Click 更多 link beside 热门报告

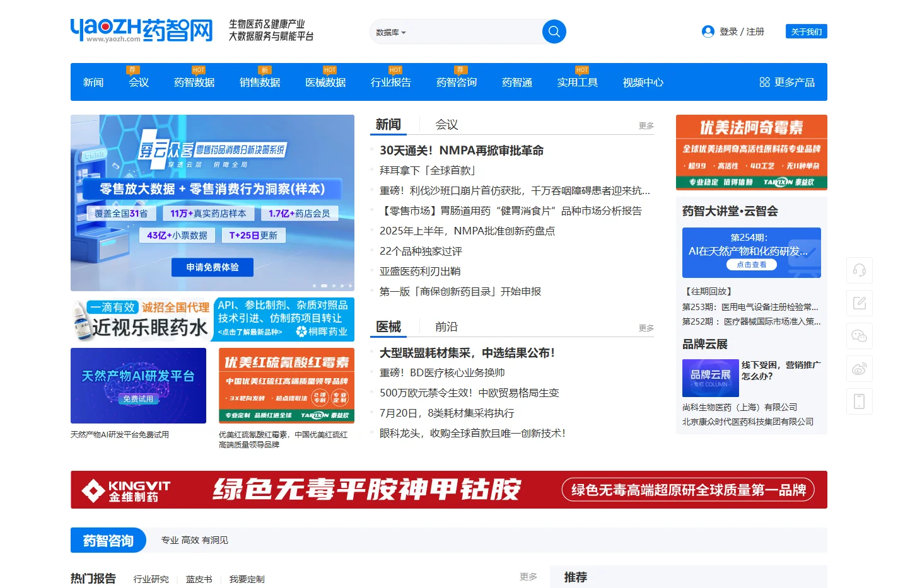click(x=528, y=577)
